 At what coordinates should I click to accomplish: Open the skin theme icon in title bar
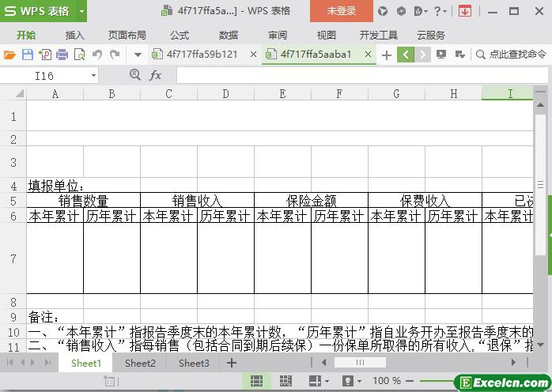pos(383,11)
